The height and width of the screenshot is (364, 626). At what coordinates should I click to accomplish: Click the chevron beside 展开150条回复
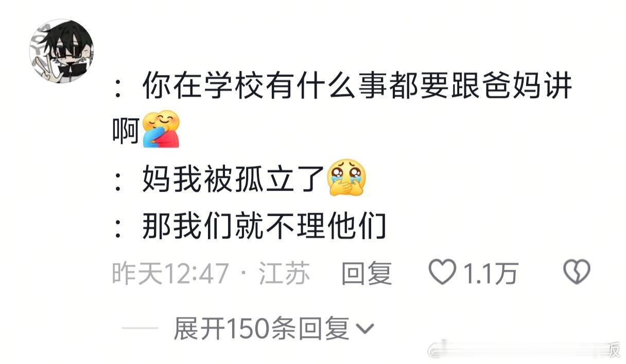365,329
